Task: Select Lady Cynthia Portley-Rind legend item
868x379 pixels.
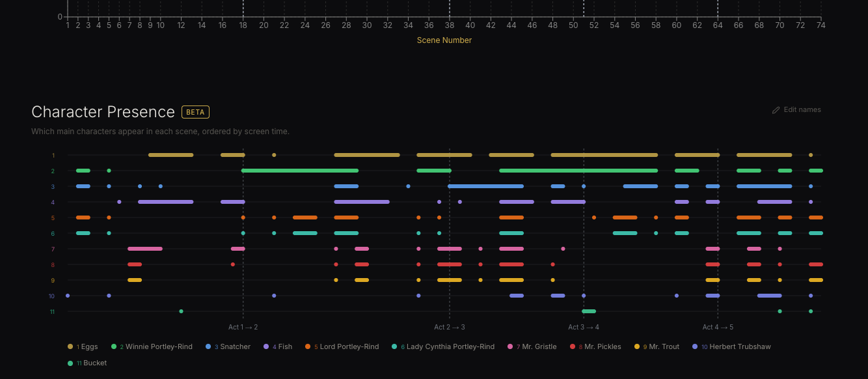Action: tap(450, 347)
